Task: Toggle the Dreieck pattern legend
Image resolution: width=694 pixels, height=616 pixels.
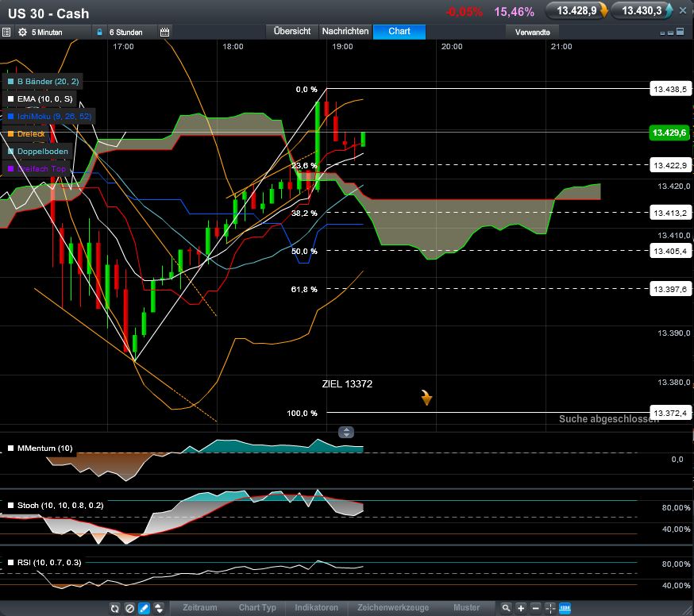Action: pyautogui.click(x=26, y=133)
